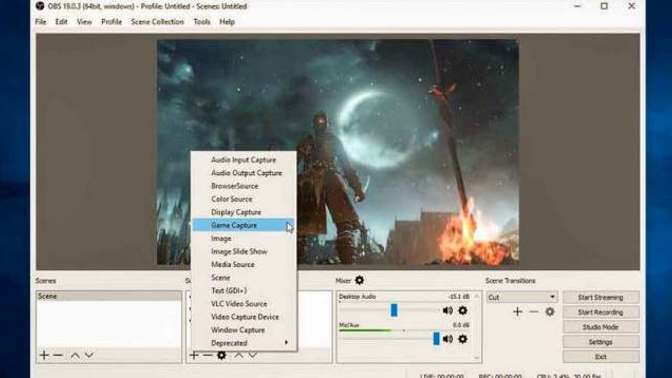Open the Edit menu

pyautogui.click(x=61, y=21)
